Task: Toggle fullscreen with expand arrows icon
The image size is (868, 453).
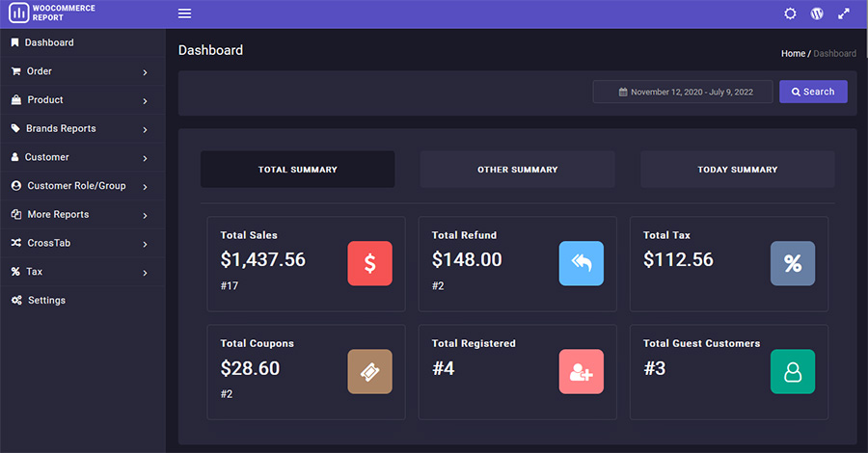Action: pos(844,13)
